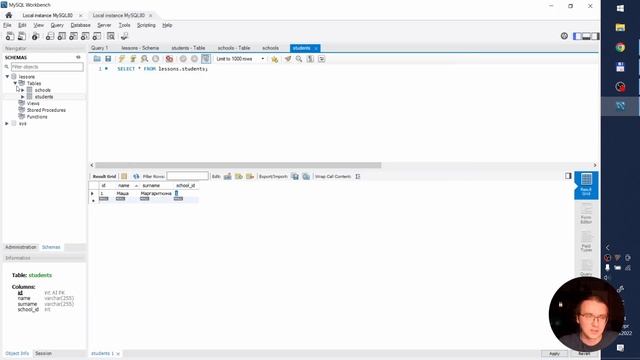Create a new table icon
This screenshot has width=640, height=360.
62,36
